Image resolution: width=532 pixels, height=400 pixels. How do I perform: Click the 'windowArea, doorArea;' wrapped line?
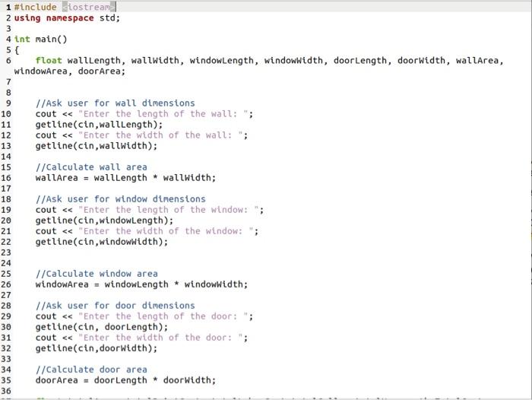[70, 71]
